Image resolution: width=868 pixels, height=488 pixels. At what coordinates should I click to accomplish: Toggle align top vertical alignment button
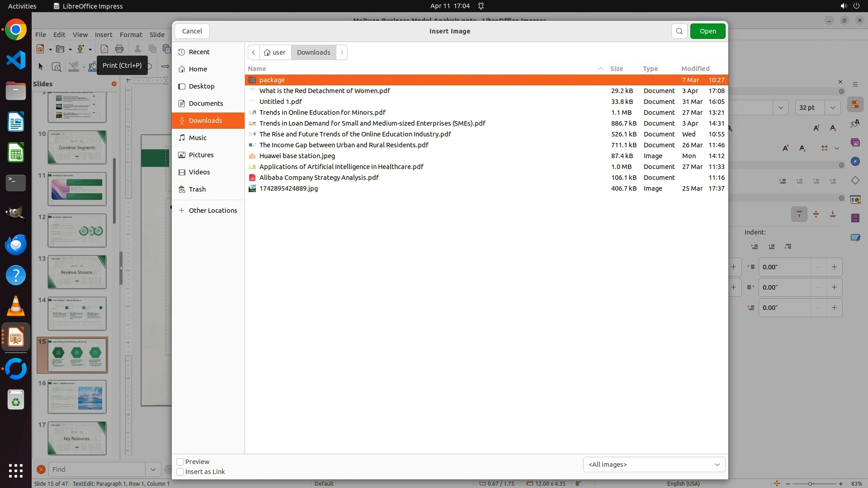799,214
